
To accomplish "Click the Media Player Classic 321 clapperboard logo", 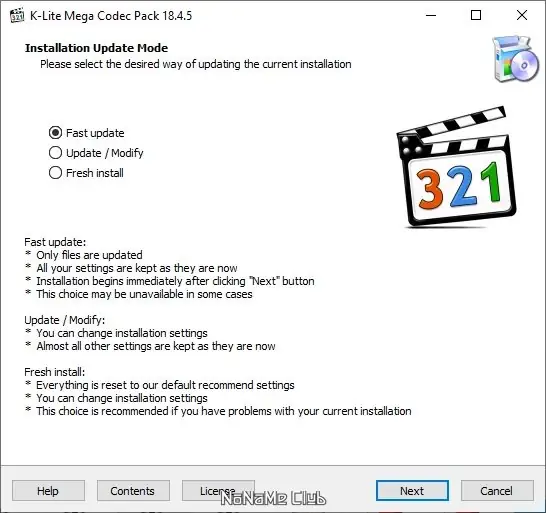I will point(456,167).
